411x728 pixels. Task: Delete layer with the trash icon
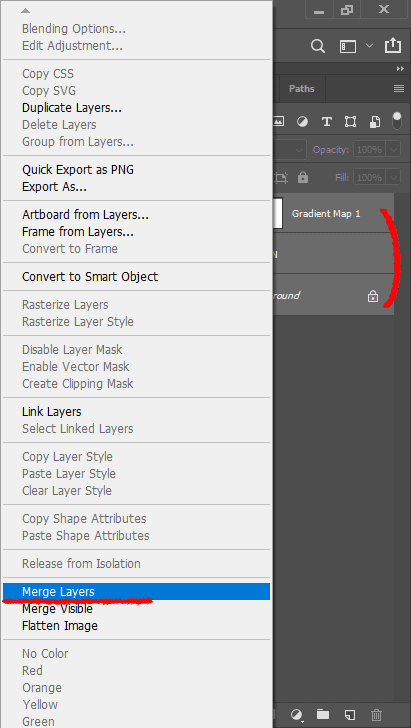377,715
